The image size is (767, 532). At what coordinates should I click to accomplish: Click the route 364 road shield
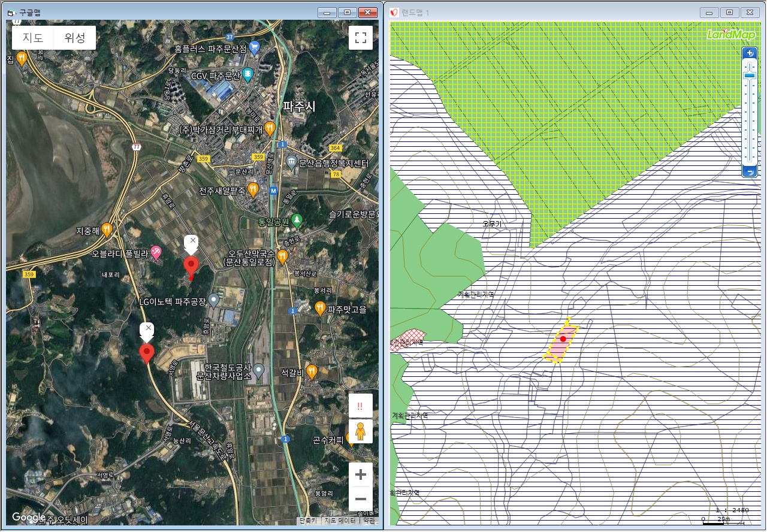[335, 148]
